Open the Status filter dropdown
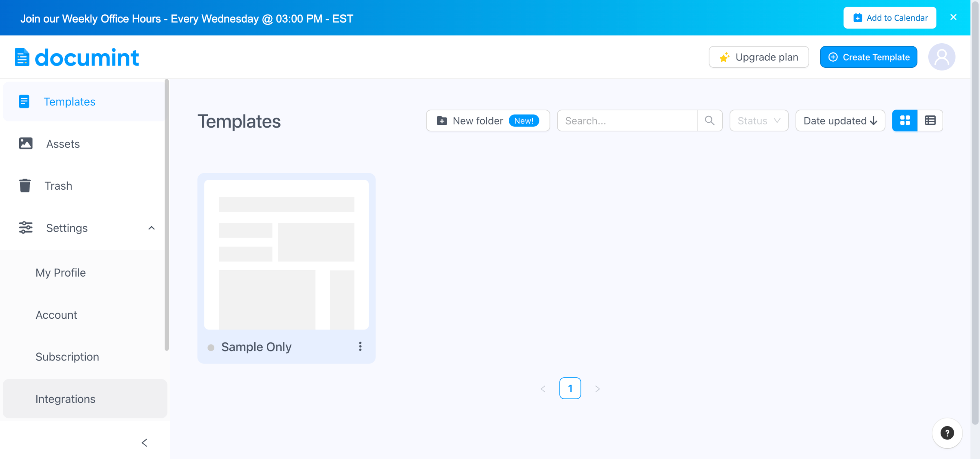This screenshot has width=980, height=459. [758, 121]
